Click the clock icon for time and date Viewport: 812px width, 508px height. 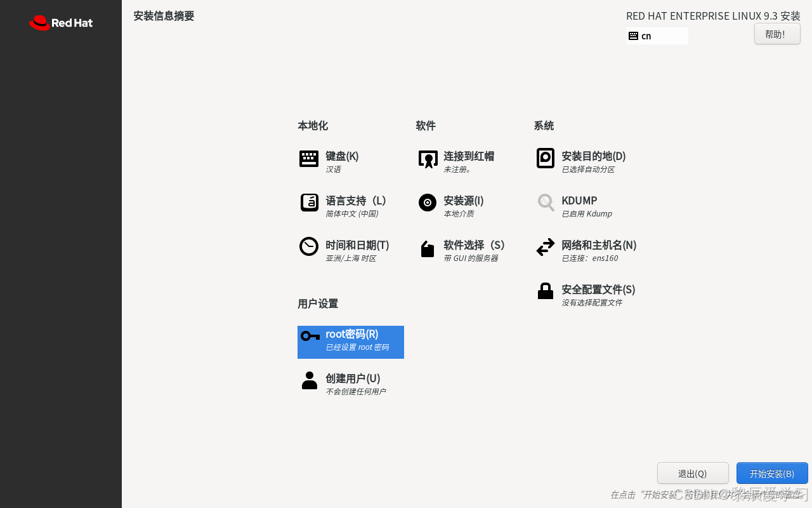click(x=309, y=246)
